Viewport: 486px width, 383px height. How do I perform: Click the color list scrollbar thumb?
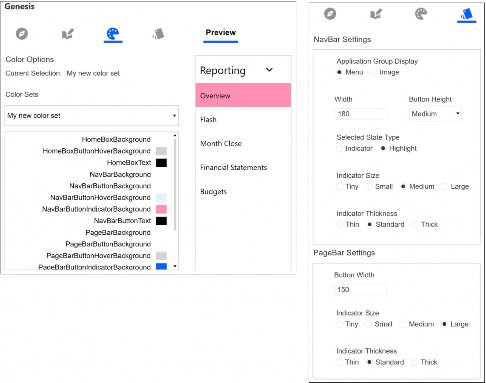[175, 183]
